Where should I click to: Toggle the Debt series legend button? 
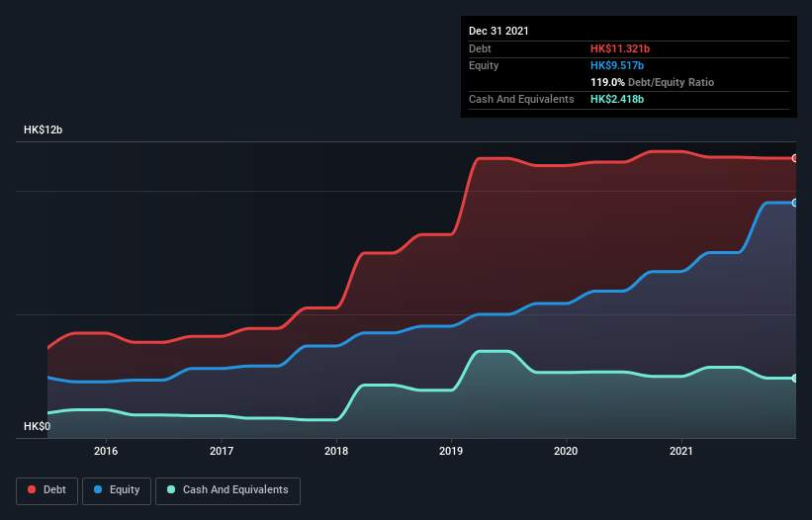pos(47,491)
